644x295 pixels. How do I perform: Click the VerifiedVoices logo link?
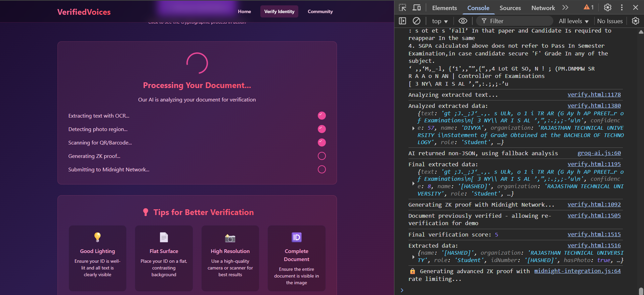pyautogui.click(x=84, y=12)
